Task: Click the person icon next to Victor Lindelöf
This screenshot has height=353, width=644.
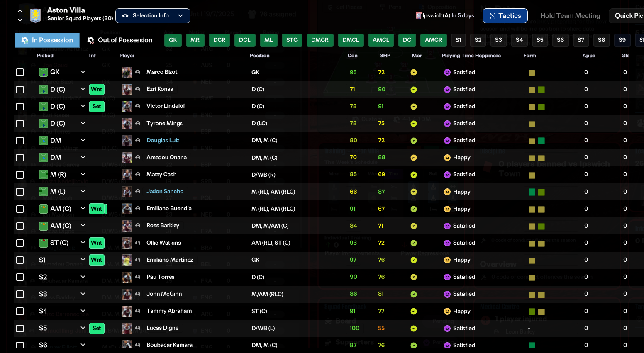Action: [138, 106]
